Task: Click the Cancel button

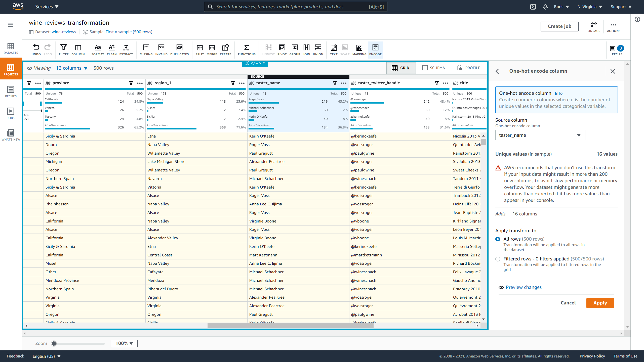Action: click(x=568, y=303)
